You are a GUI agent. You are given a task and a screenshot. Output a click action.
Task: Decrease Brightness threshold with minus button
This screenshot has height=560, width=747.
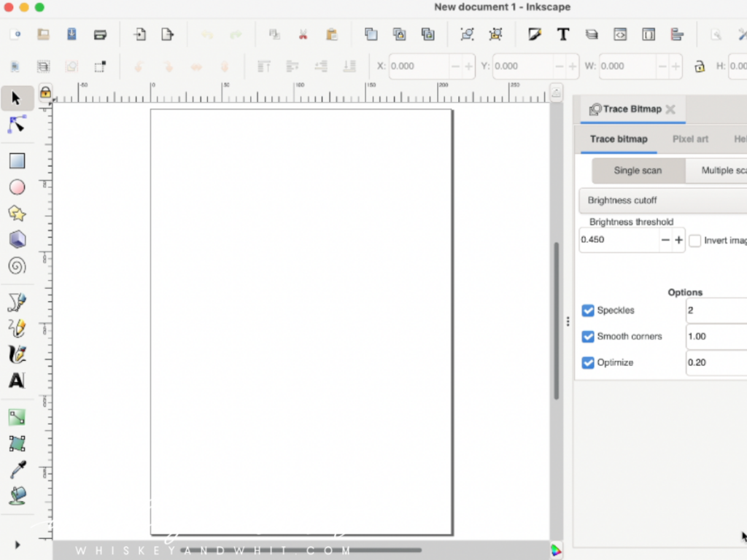[665, 240]
